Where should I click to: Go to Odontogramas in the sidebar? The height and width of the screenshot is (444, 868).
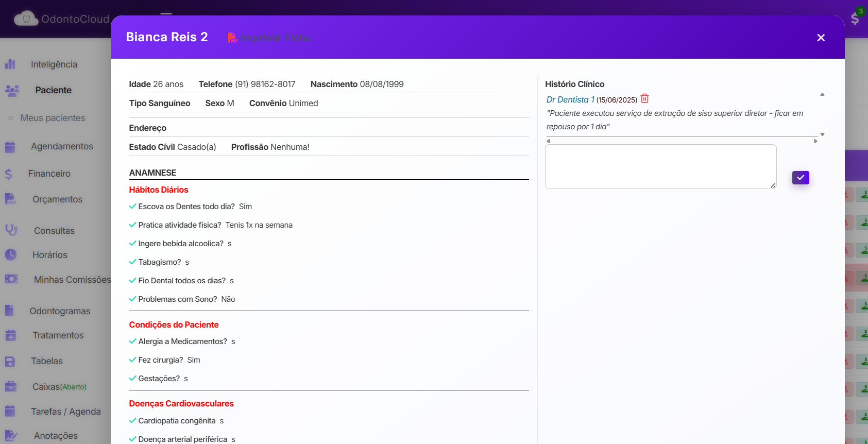coord(60,311)
